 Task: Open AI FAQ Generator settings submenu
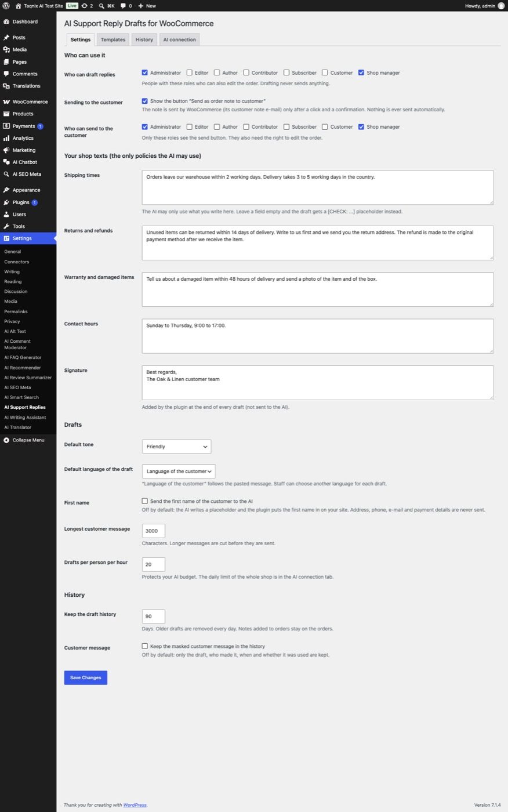click(x=23, y=357)
